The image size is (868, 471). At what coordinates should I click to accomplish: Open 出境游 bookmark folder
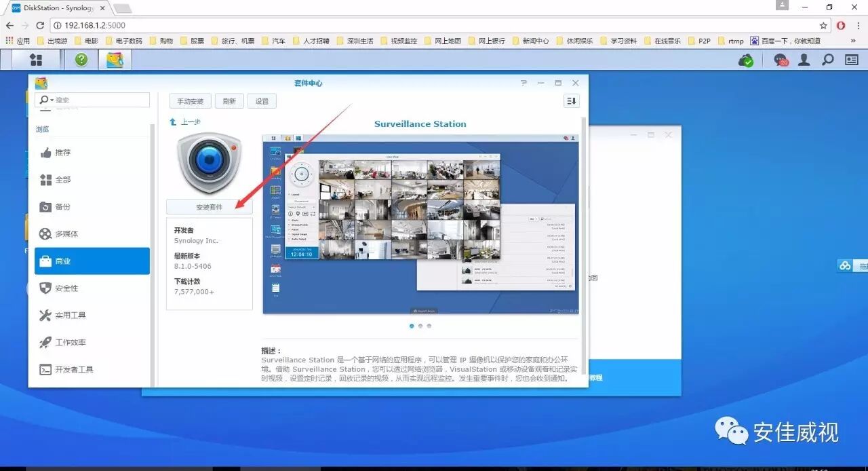(52, 41)
